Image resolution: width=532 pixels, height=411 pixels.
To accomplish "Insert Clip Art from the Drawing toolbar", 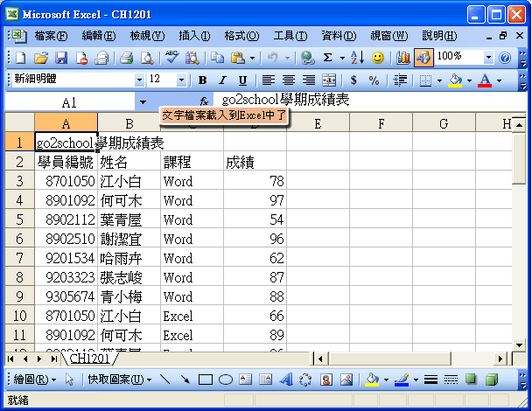I will click(326, 380).
